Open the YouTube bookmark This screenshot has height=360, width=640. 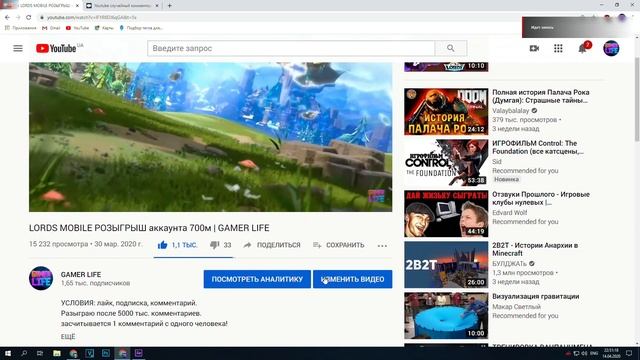[77, 28]
